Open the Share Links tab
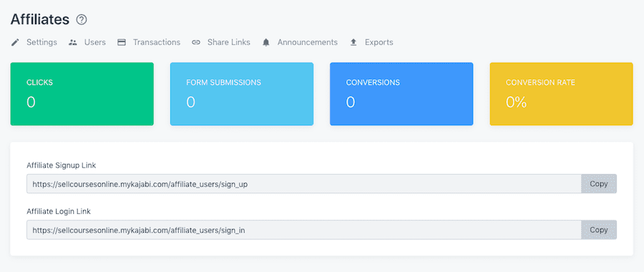The width and height of the screenshot is (644, 272). click(229, 42)
